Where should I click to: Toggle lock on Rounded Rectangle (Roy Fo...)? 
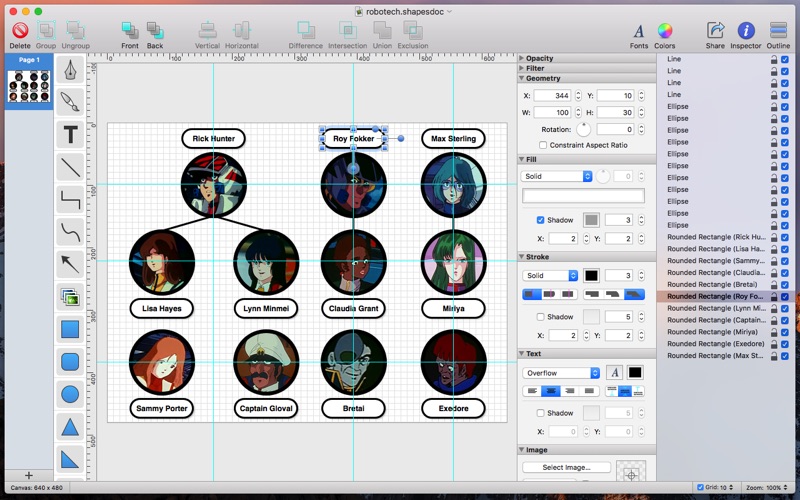tap(774, 296)
